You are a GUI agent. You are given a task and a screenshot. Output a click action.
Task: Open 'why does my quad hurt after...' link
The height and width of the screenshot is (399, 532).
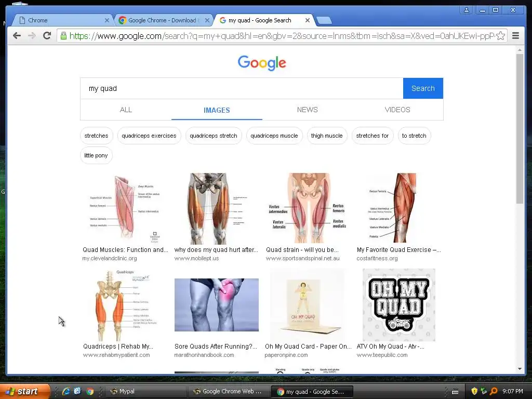[x=216, y=250]
